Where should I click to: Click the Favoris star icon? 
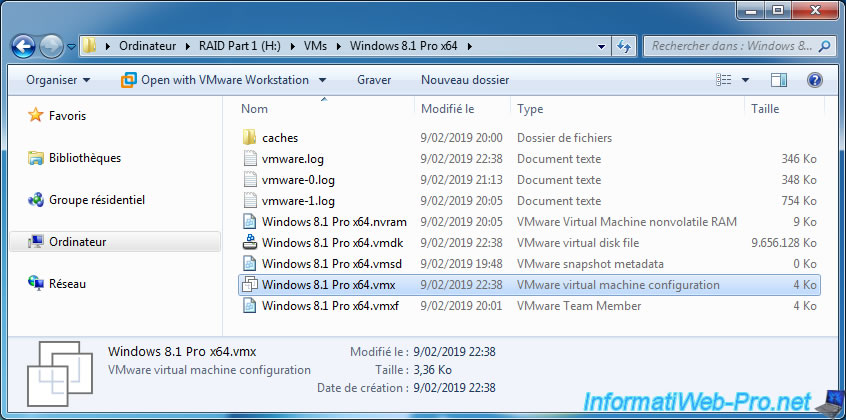tap(36, 115)
